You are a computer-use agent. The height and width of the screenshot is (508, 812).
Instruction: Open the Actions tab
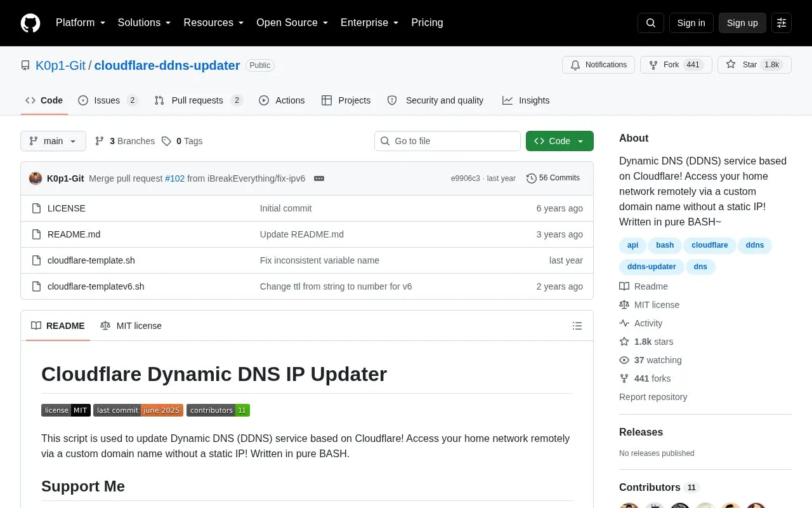[282, 100]
